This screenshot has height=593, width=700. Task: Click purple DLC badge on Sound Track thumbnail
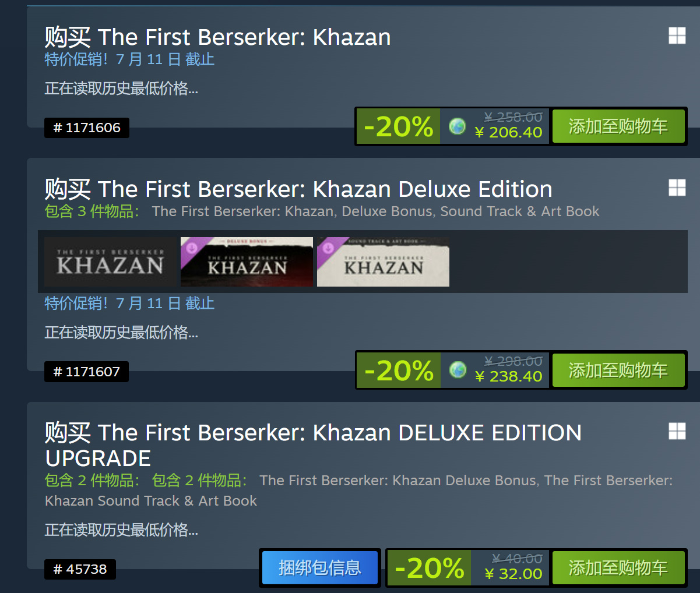pyautogui.click(x=328, y=248)
